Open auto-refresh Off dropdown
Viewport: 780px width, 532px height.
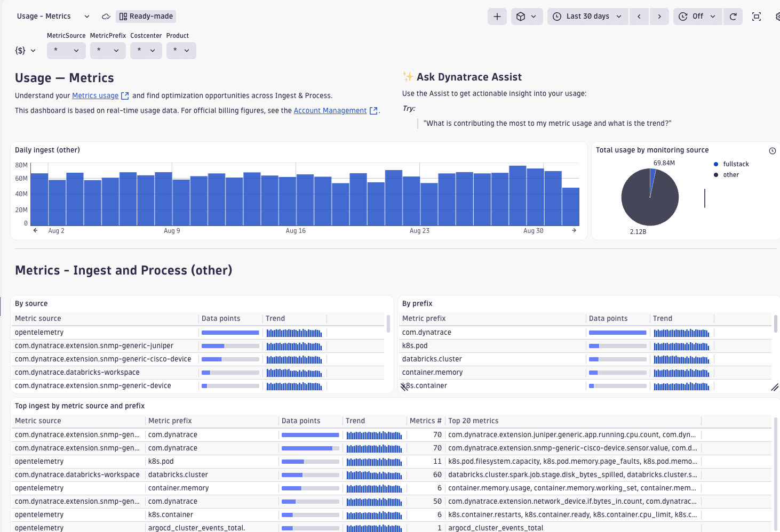click(x=697, y=17)
